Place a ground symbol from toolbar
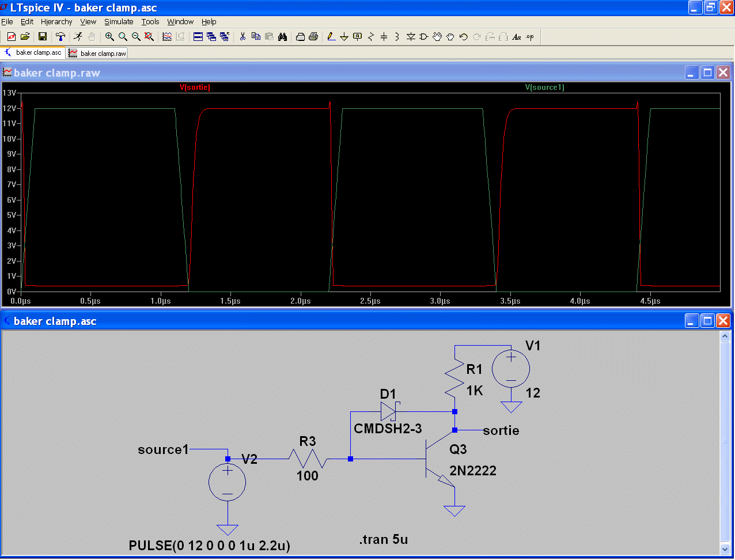 (x=344, y=37)
